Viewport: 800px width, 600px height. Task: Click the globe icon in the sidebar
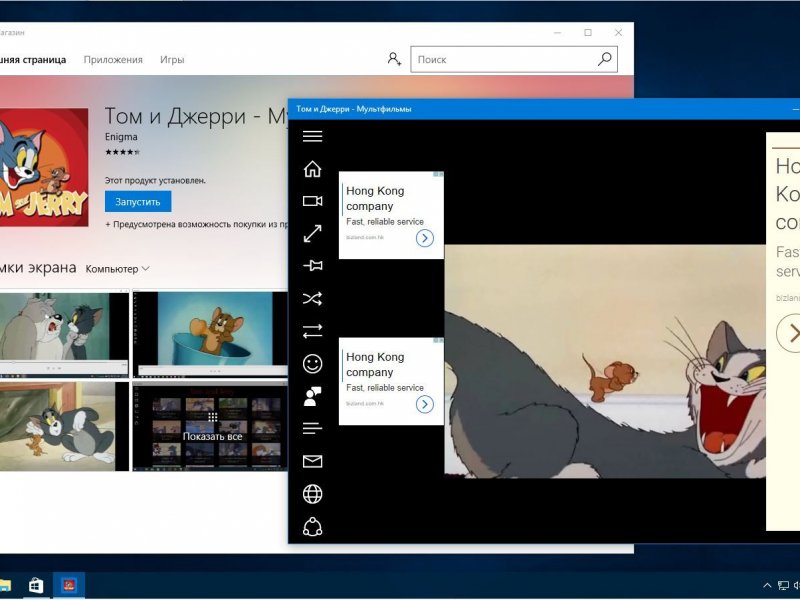(312, 494)
